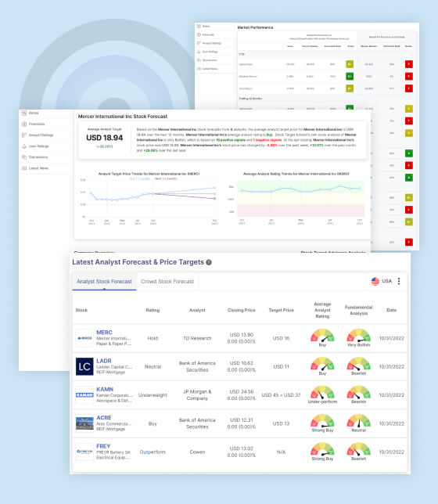The width and height of the screenshot is (438, 504).
Task: Click LADR Bearish fundamental analysis gauge
Action: coord(359,364)
